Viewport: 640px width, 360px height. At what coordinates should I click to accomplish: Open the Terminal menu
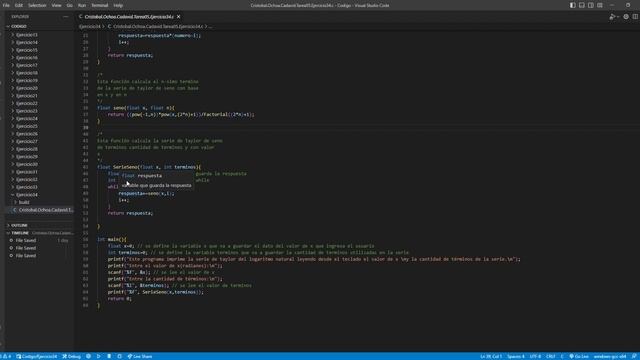[100, 5]
